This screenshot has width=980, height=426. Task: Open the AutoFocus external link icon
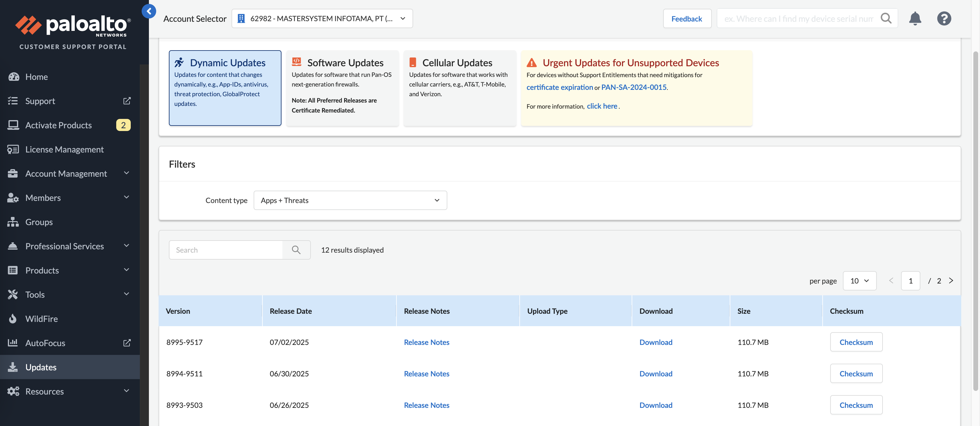coord(127,343)
